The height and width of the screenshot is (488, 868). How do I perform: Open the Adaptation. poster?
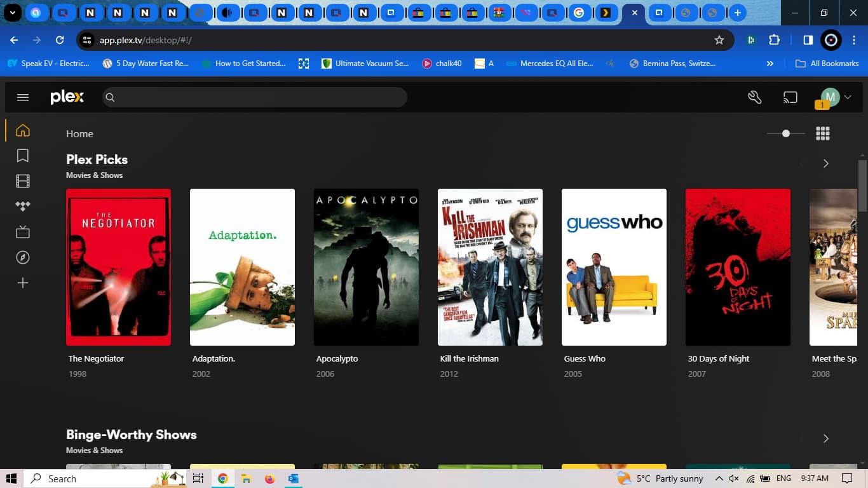(x=243, y=267)
